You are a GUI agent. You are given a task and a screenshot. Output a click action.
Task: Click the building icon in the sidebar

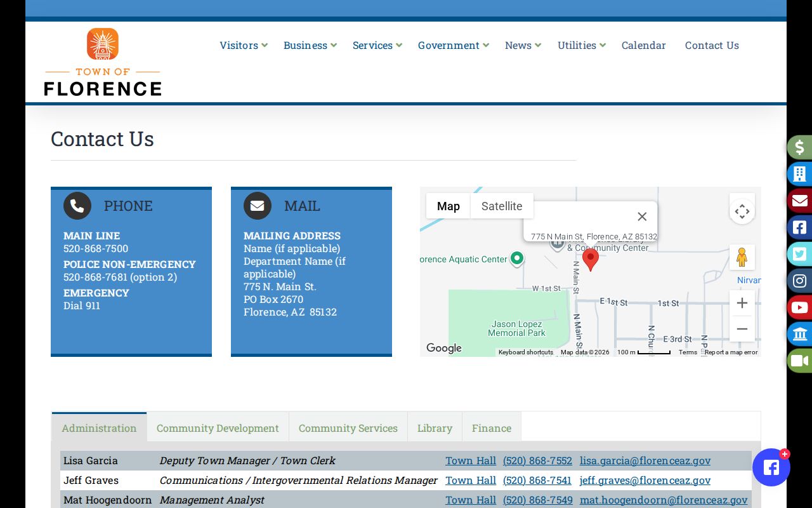point(800,174)
